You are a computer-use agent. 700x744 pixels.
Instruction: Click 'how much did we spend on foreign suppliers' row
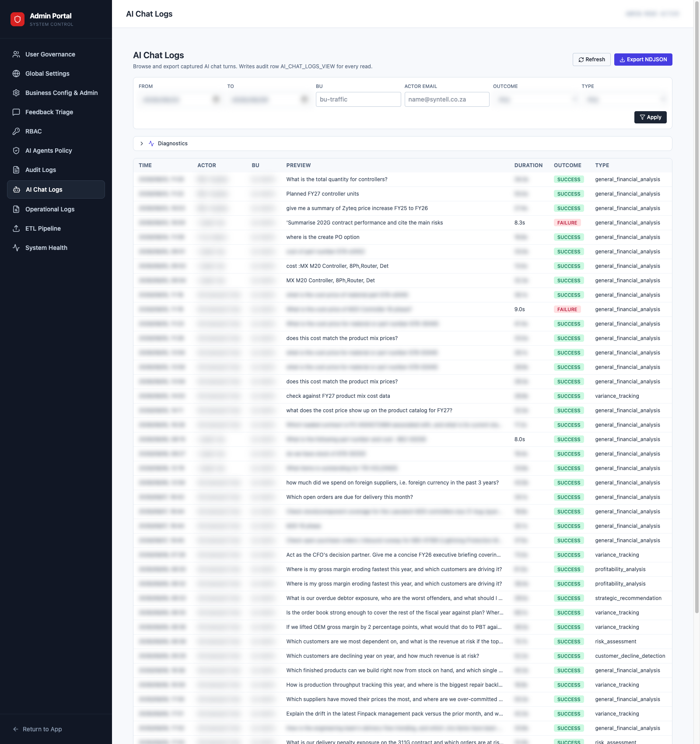tap(402, 483)
